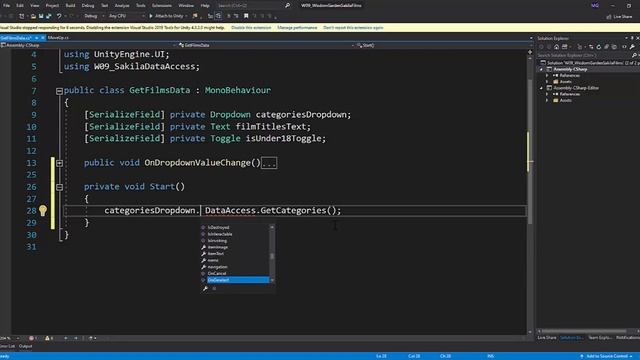Viewport: 640px width, 360px height.
Task: Click on GetCategories in line 28
Action: [293, 211]
